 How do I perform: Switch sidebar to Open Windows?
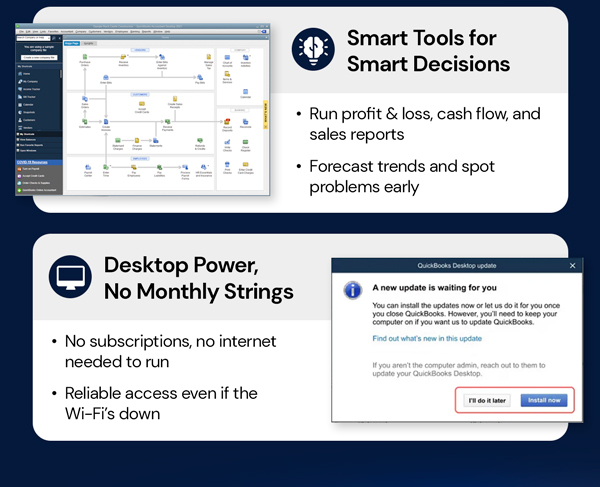tap(38, 150)
